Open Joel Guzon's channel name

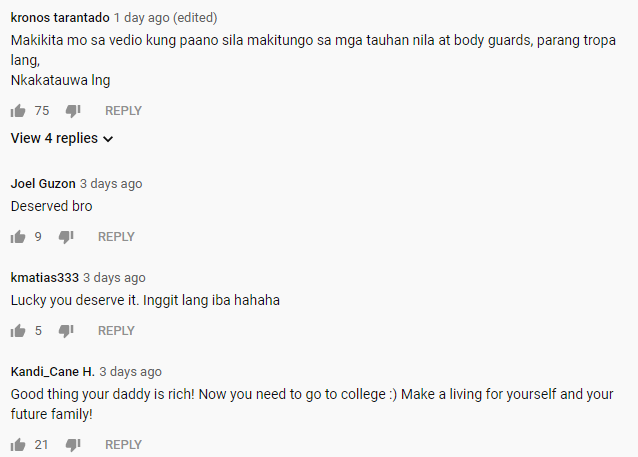(x=43, y=184)
